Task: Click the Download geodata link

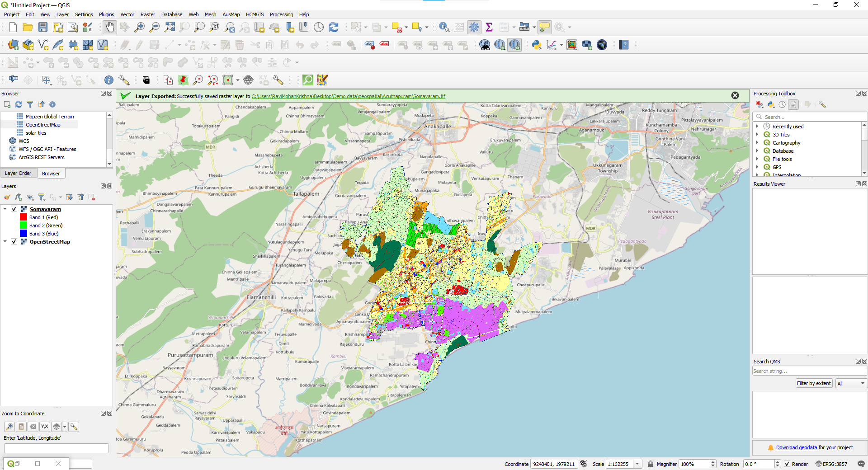Action: pos(797,447)
